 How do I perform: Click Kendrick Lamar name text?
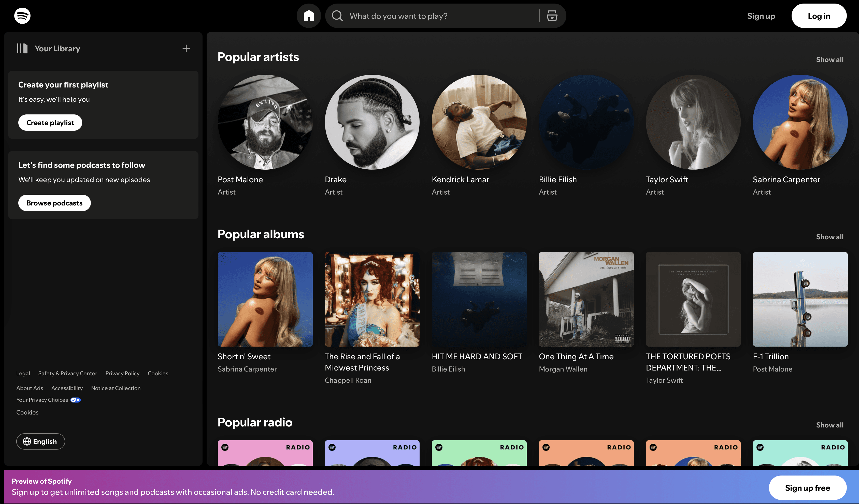click(461, 180)
